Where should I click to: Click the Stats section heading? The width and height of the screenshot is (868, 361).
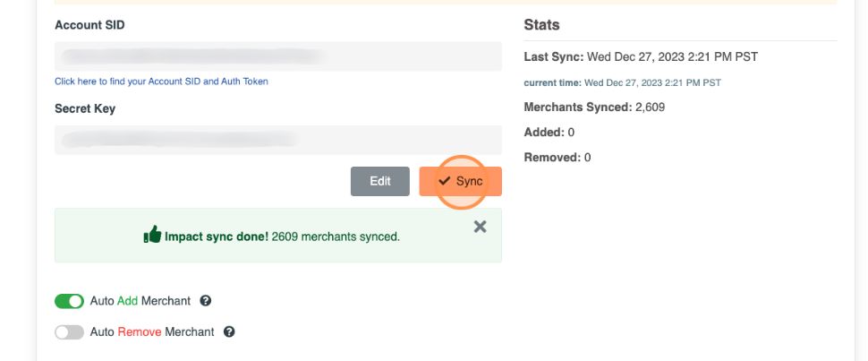click(x=541, y=25)
